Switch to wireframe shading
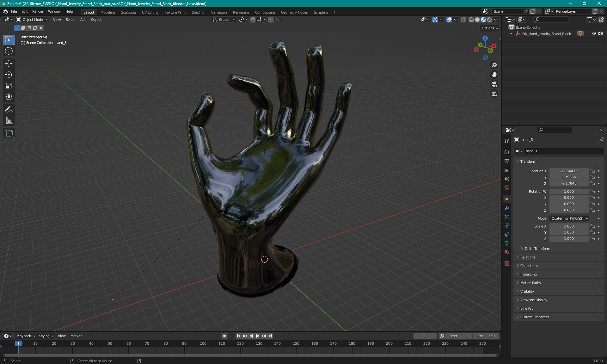The image size is (607, 364). [x=471, y=20]
